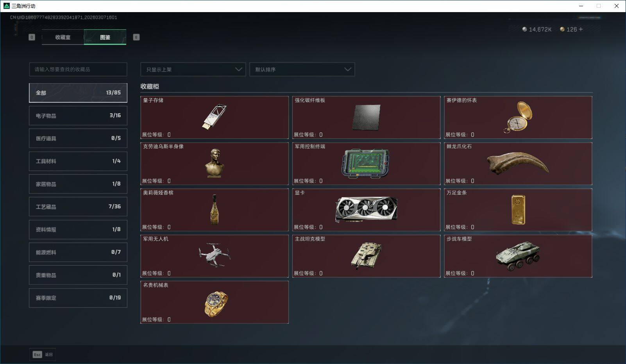Select the 名贵机械表 watch icon
The width and height of the screenshot is (626, 364).
point(216,304)
